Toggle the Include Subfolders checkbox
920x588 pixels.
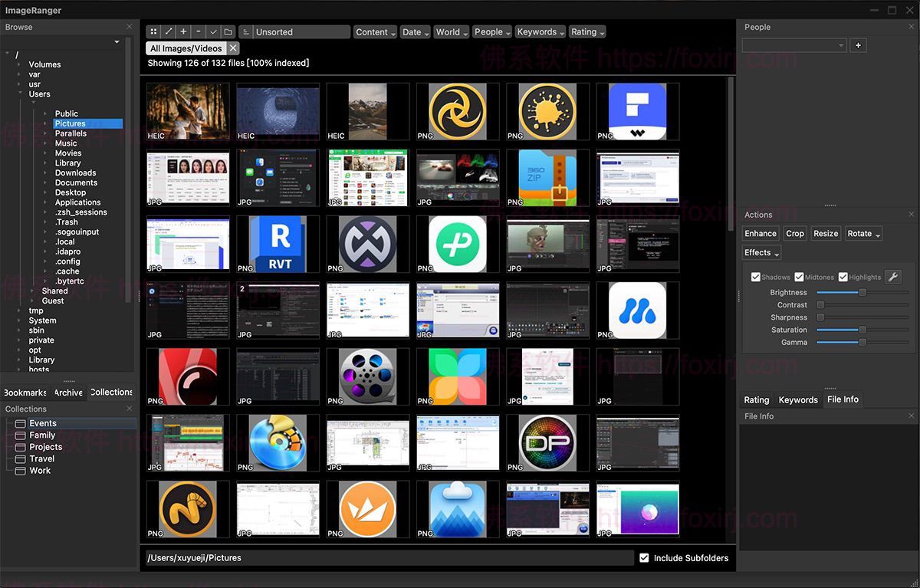[x=644, y=558]
